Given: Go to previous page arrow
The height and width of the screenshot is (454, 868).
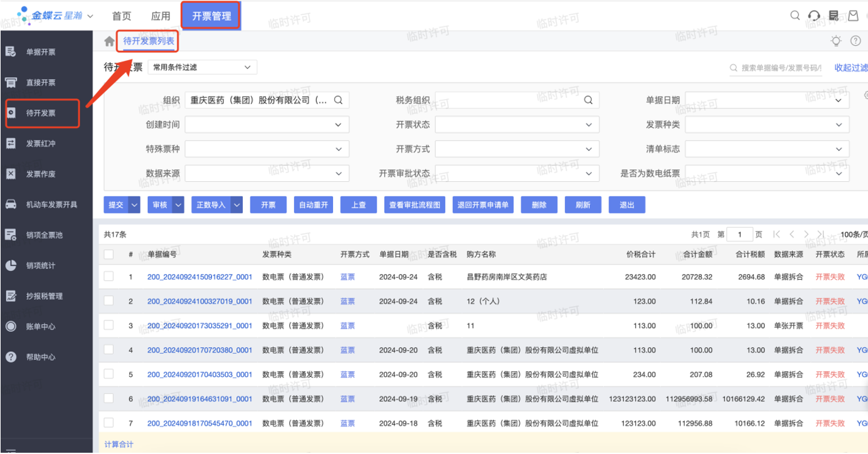Looking at the screenshot, I should click(791, 235).
